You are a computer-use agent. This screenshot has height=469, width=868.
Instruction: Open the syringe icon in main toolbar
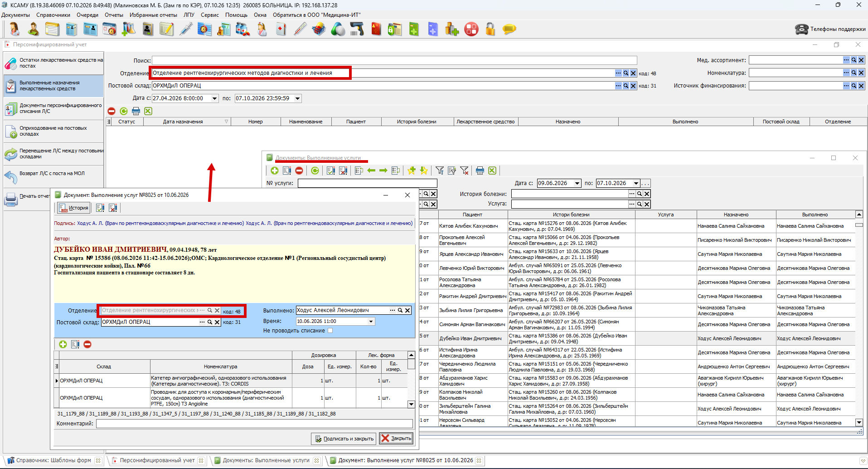point(186,29)
